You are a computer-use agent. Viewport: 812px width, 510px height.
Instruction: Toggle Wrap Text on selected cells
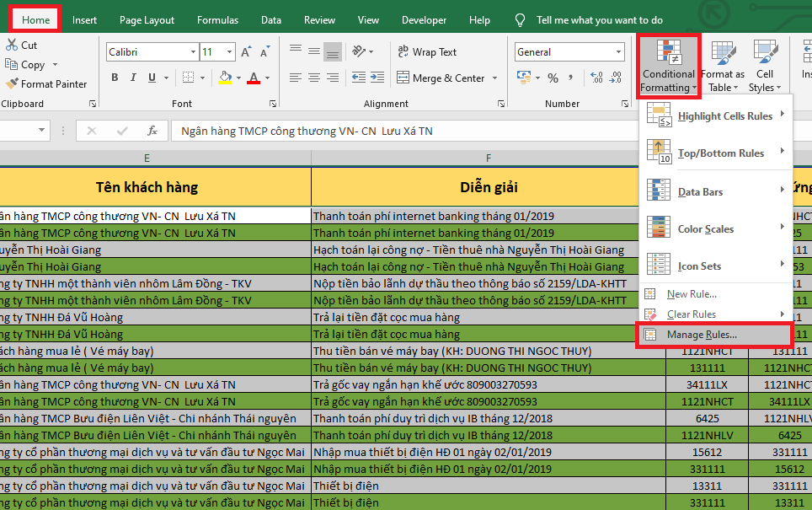click(x=426, y=52)
